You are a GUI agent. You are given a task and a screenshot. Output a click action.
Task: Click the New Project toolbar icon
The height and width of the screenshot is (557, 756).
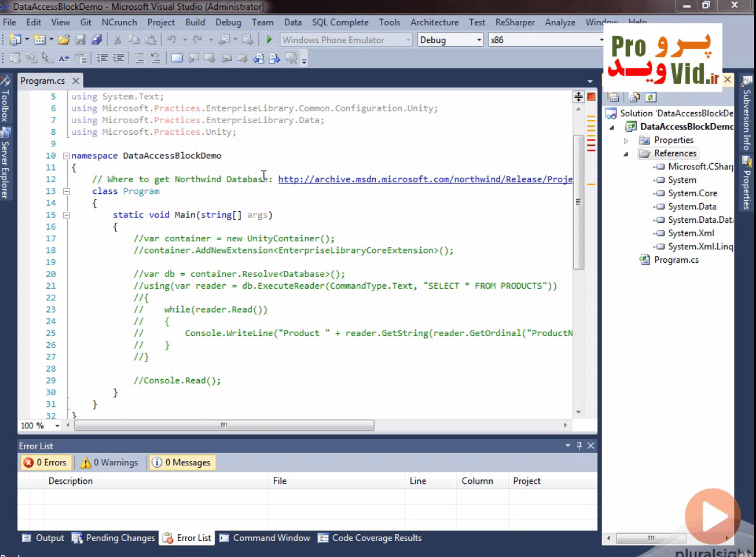15,40
